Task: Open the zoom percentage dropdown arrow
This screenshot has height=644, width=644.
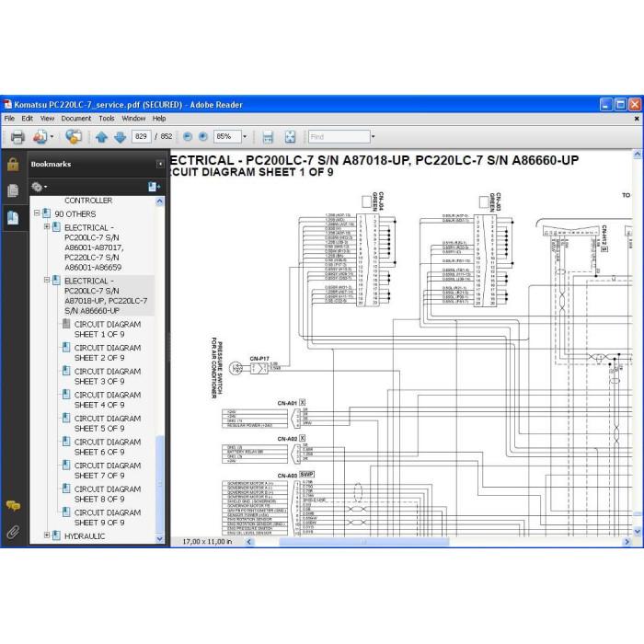Action: coord(245,137)
